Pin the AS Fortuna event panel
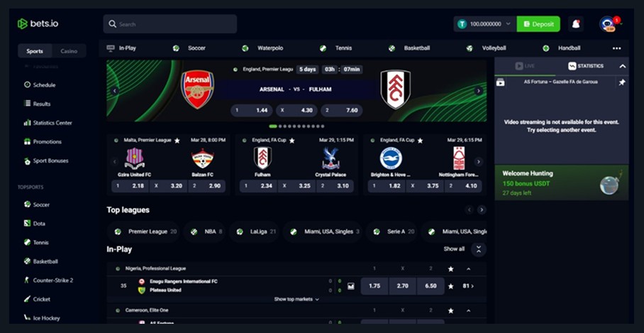644x333 pixels. (x=622, y=82)
